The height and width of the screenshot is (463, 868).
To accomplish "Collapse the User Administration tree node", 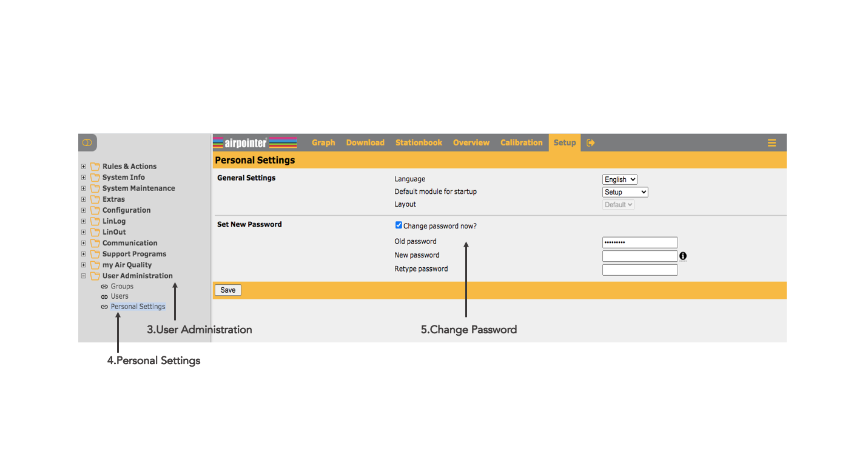I will tap(84, 276).
